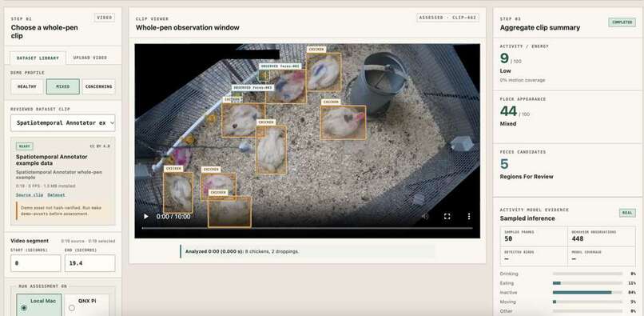
Task: Select the Healthy demo profile
Action: pyautogui.click(x=26, y=87)
